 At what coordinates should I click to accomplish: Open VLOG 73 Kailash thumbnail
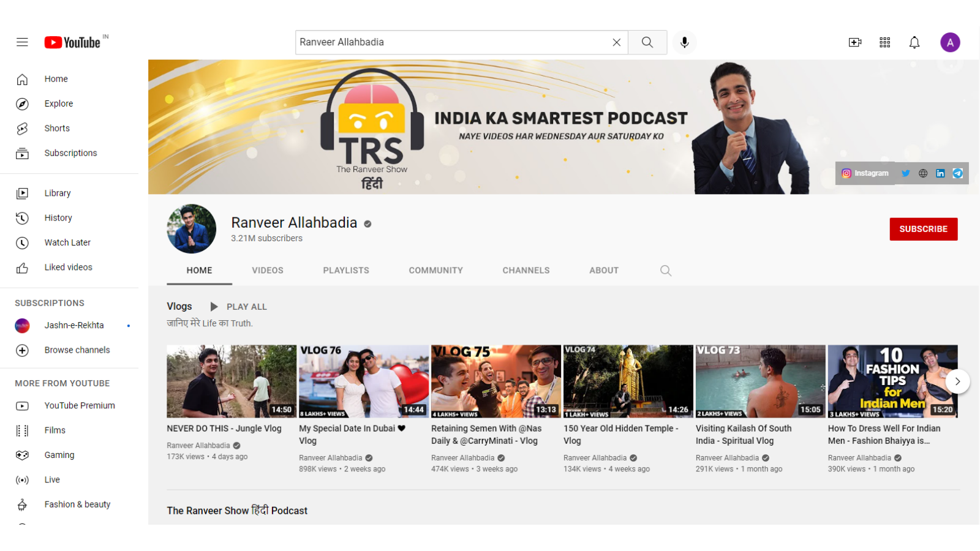click(x=761, y=381)
